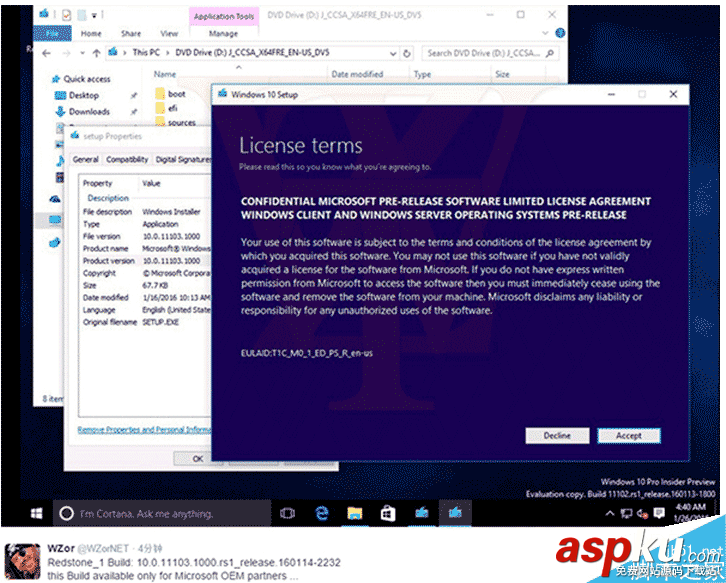Open Digital Signatures tab in setup Properties
The height and width of the screenshot is (583, 726).
click(183, 159)
